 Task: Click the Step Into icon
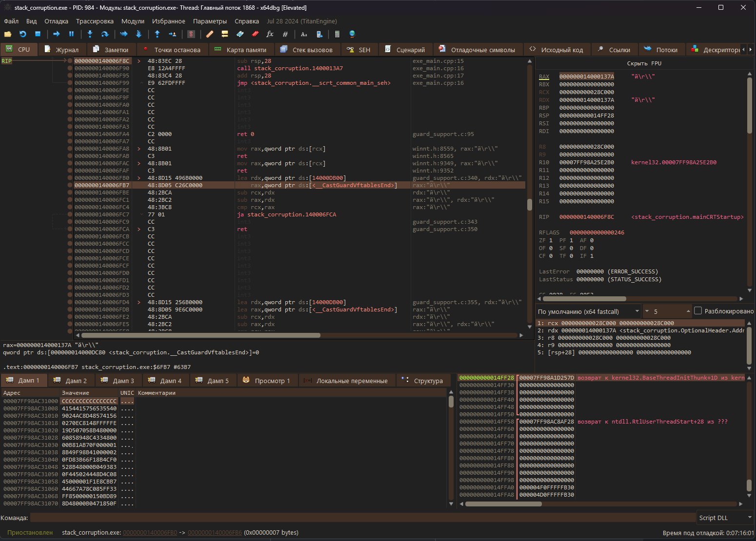click(x=90, y=34)
